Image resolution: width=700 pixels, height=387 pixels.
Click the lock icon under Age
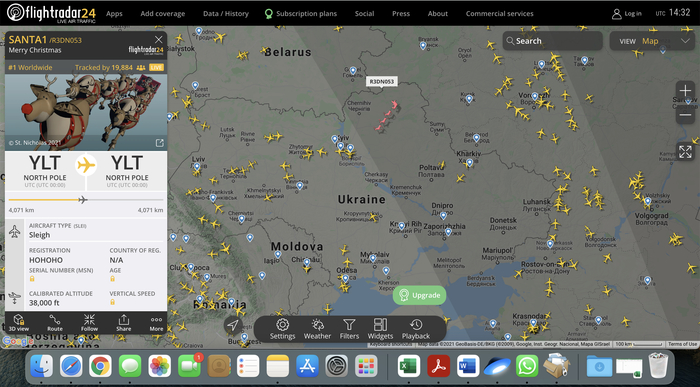[112, 279]
